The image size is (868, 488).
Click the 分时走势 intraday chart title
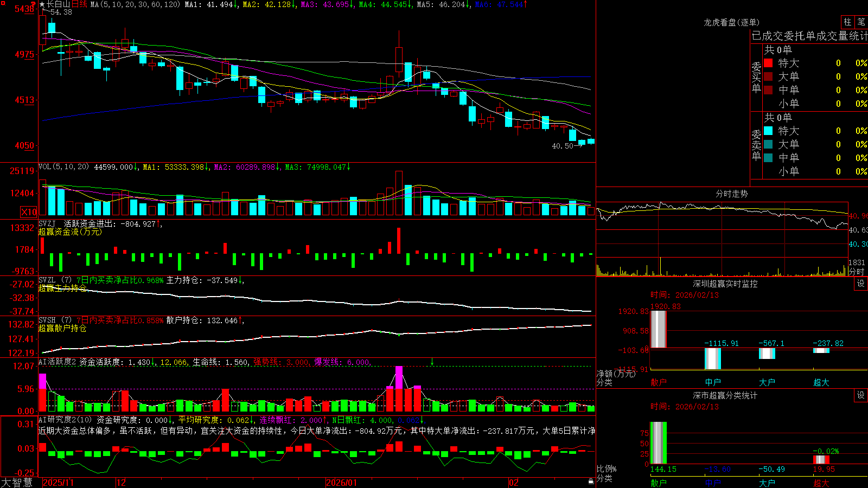click(x=731, y=194)
